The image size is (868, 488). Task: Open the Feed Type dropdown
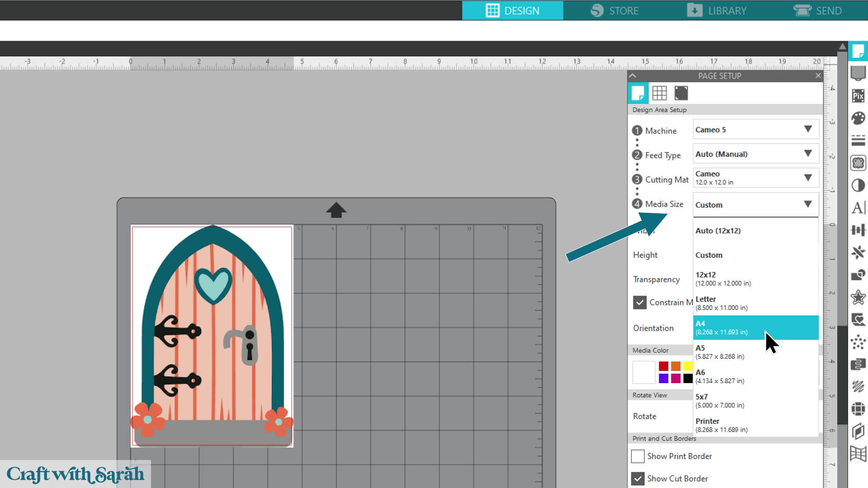tap(755, 154)
